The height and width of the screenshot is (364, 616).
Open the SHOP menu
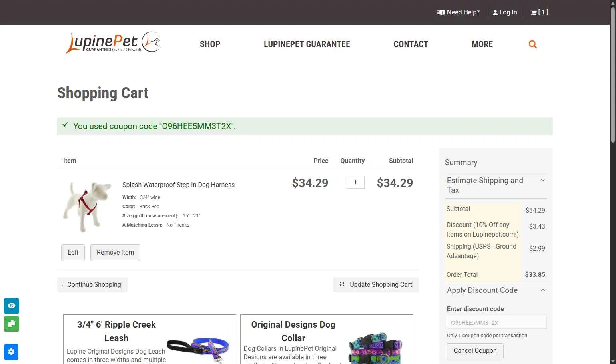(x=210, y=44)
